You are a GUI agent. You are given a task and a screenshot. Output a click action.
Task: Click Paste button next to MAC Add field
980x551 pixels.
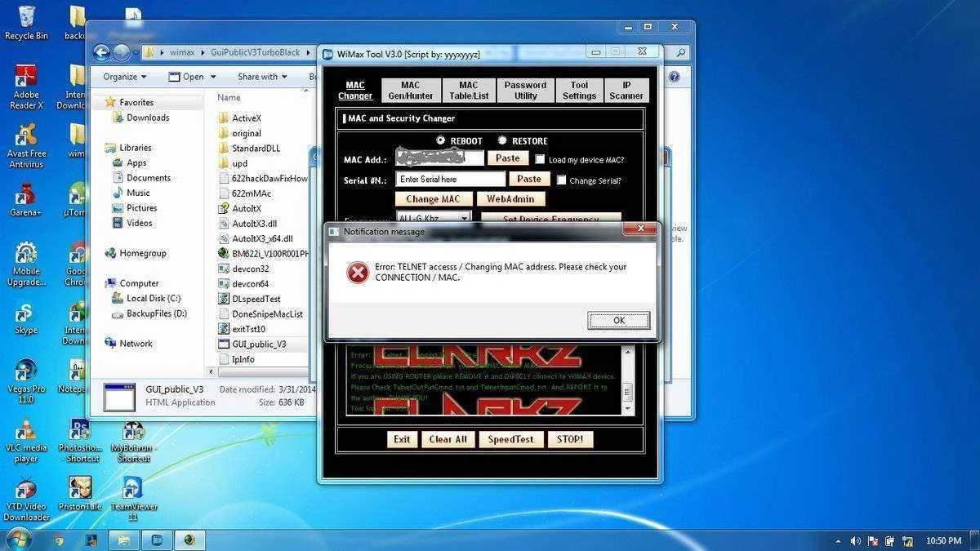[x=508, y=158]
